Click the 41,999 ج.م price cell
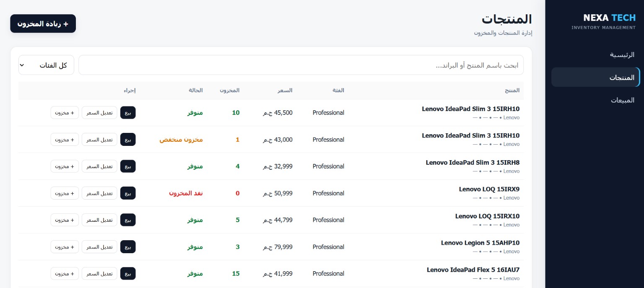Viewport: 644px width, 288px height. coord(278,273)
